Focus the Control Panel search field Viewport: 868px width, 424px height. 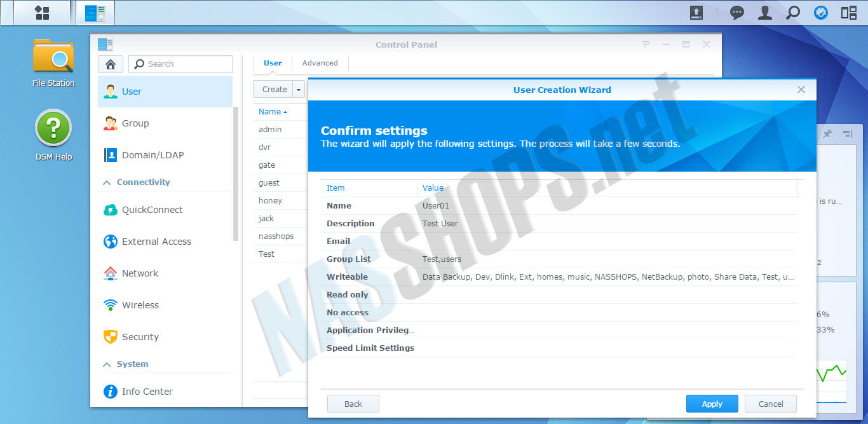click(180, 64)
